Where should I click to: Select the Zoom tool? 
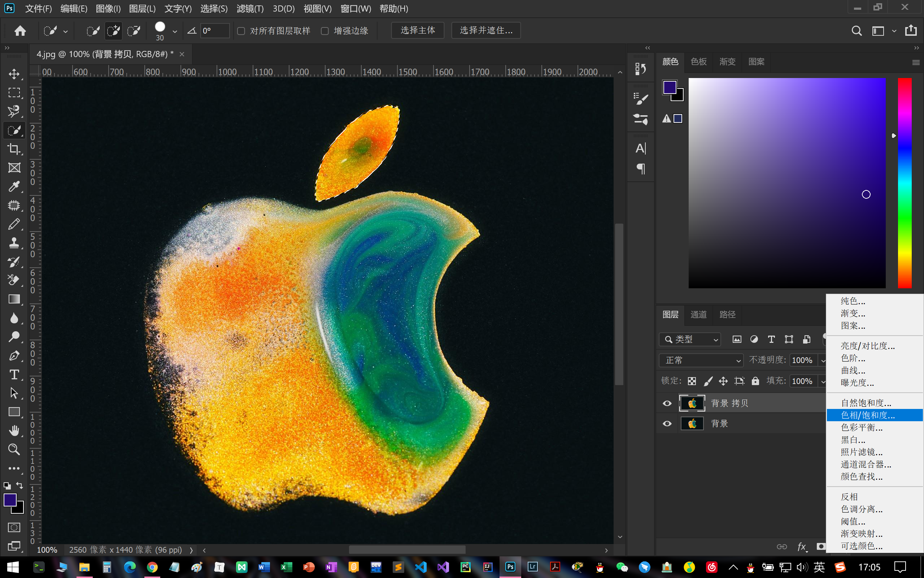(x=14, y=449)
